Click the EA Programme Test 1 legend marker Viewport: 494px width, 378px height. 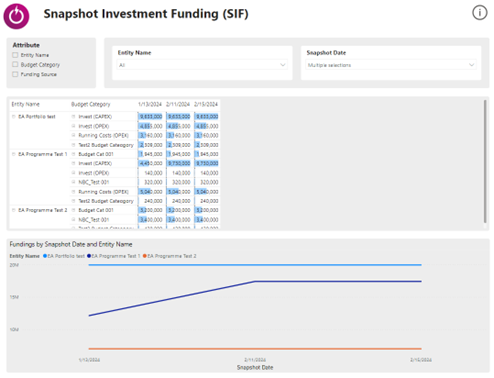pos(89,256)
